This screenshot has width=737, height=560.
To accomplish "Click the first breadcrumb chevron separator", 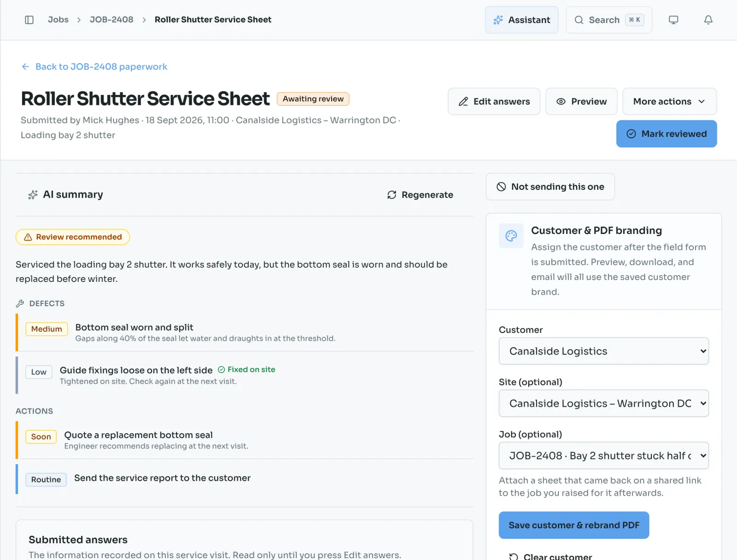I will pyautogui.click(x=79, y=20).
